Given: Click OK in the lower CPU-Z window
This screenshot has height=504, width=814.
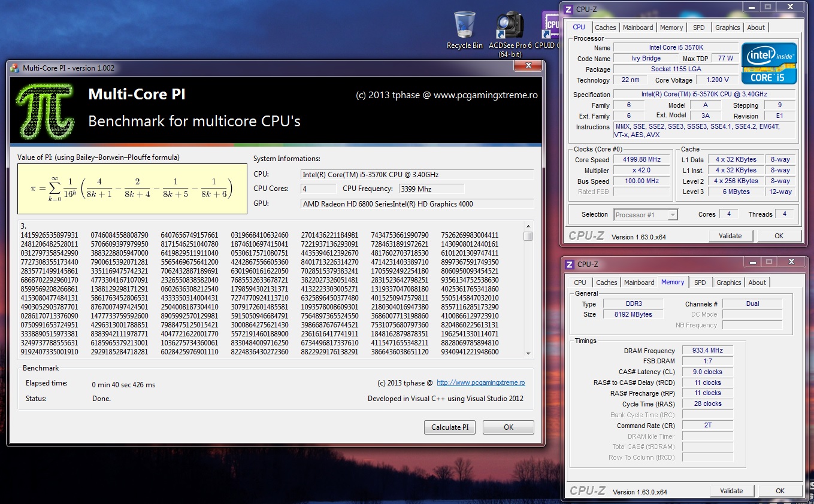Looking at the screenshot, I should click(x=780, y=491).
